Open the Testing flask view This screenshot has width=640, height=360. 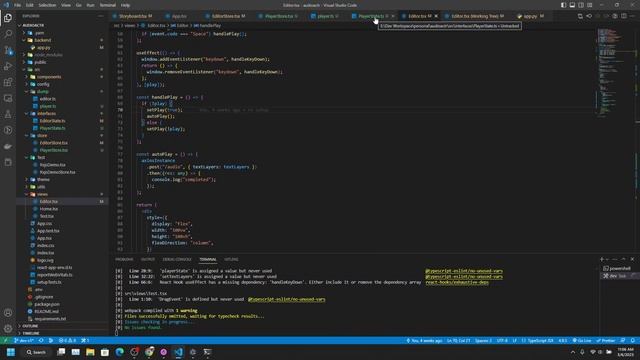pyautogui.click(x=8, y=114)
